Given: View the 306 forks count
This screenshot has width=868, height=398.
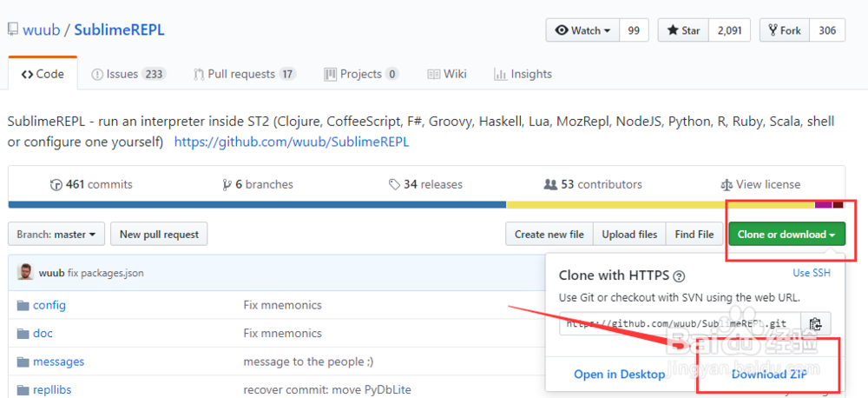Looking at the screenshot, I should pyautogui.click(x=827, y=30).
